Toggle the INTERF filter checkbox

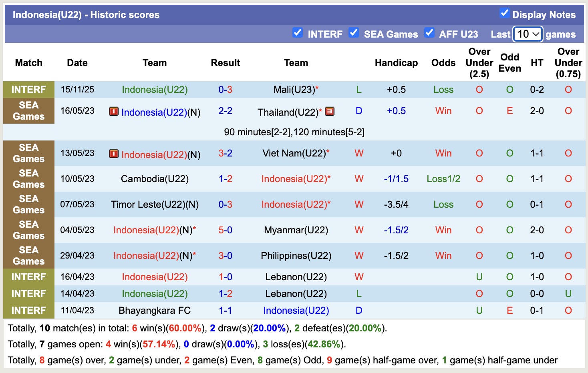(297, 32)
